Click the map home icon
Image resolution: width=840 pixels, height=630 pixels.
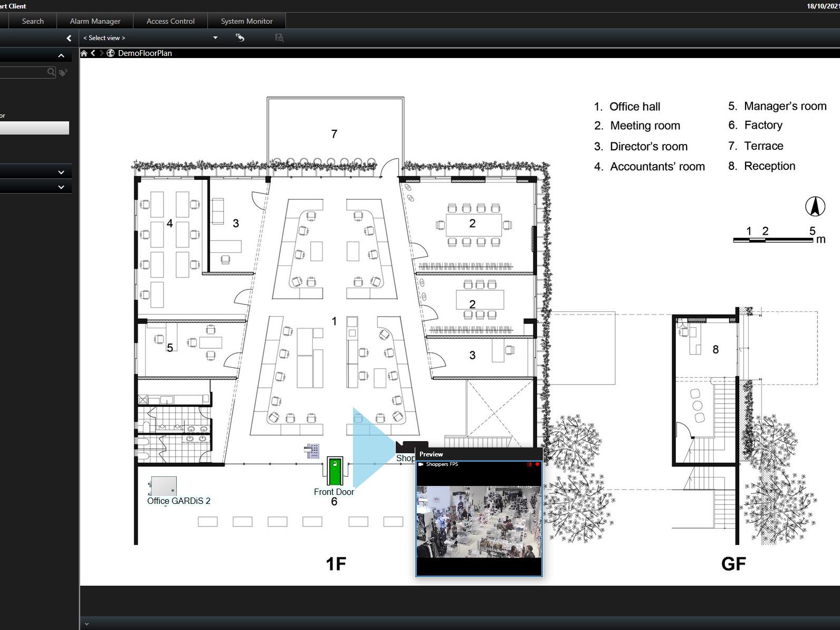pos(84,53)
